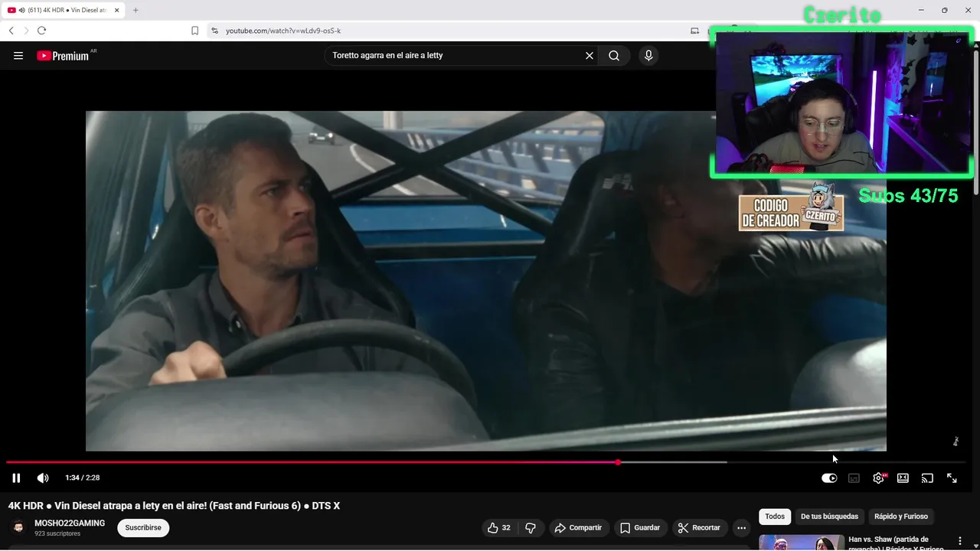
Task: Mute the video volume
Action: point(43,478)
